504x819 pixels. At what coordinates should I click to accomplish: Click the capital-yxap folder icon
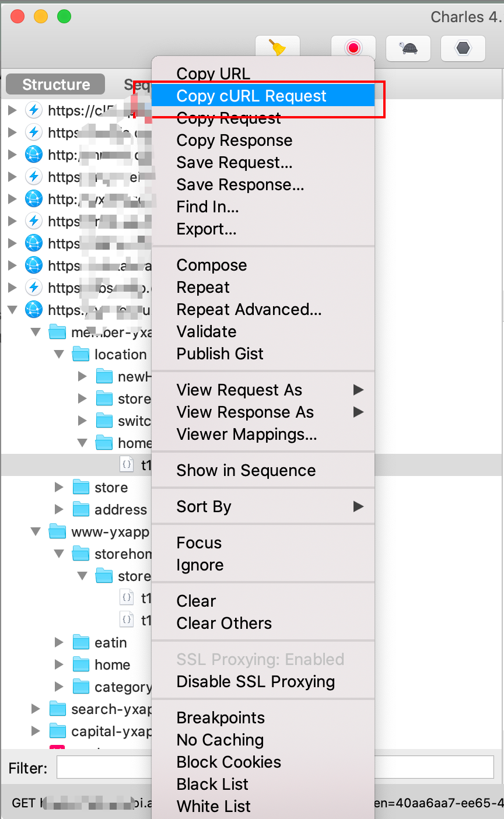[x=57, y=731]
